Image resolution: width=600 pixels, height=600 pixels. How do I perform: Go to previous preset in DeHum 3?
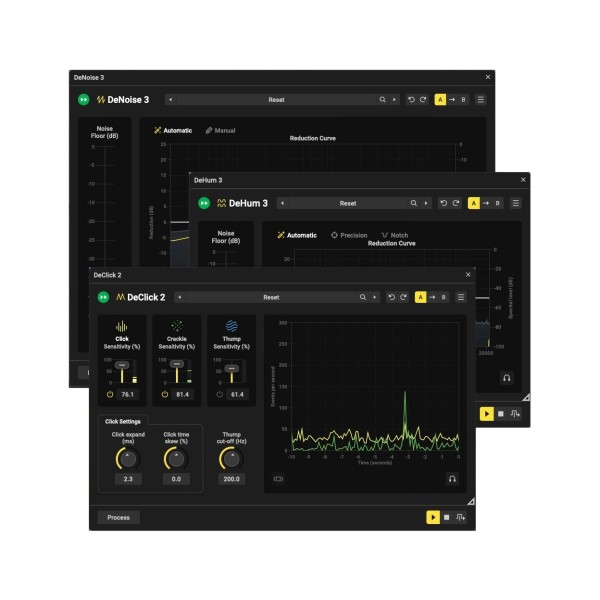[282, 203]
